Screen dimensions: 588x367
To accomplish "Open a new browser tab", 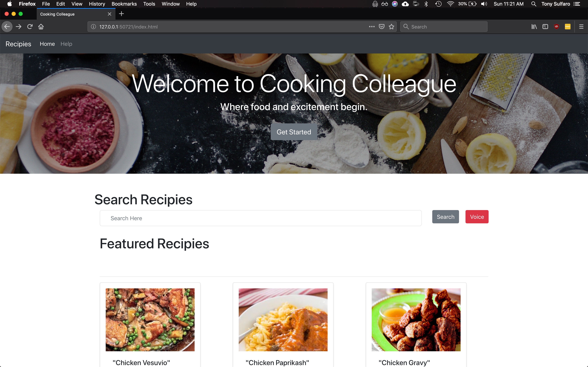I will (121, 14).
